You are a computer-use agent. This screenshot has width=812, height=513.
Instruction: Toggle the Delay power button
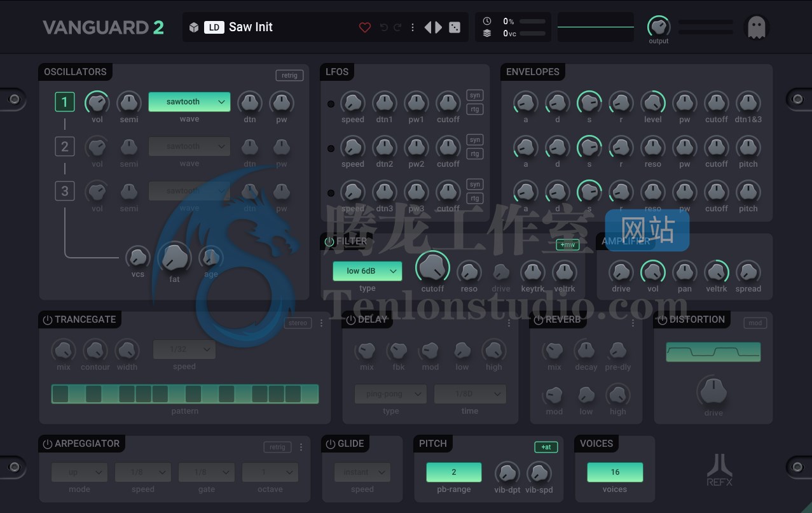351,320
